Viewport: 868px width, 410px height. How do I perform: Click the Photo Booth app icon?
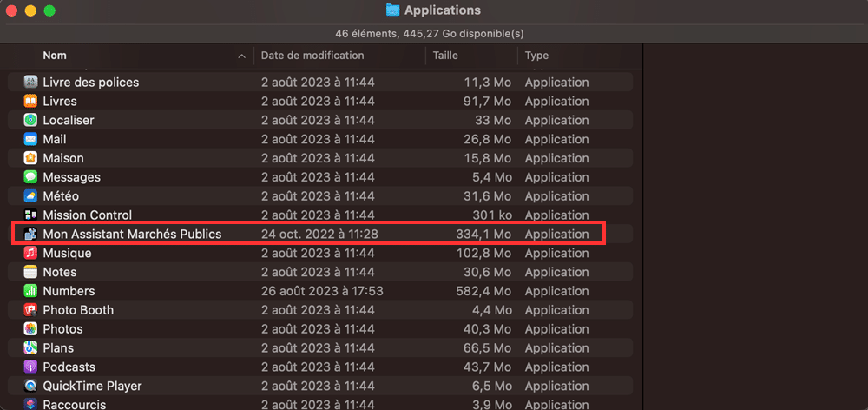(30, 310)
